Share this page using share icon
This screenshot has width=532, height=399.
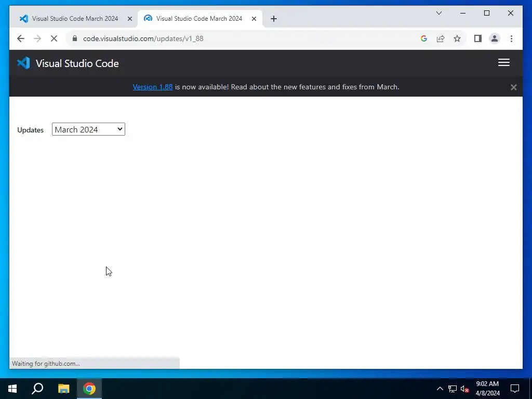(x=441, y=38)
